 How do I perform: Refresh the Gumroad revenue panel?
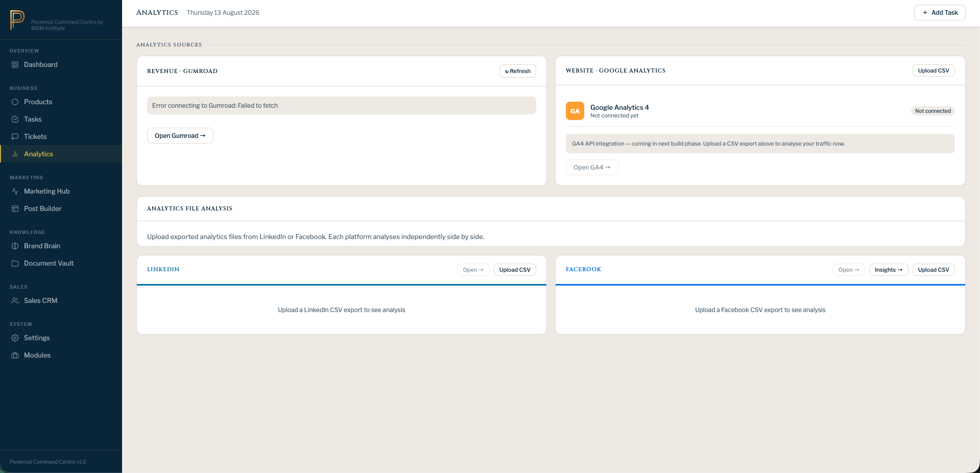(x=518, y=71)
